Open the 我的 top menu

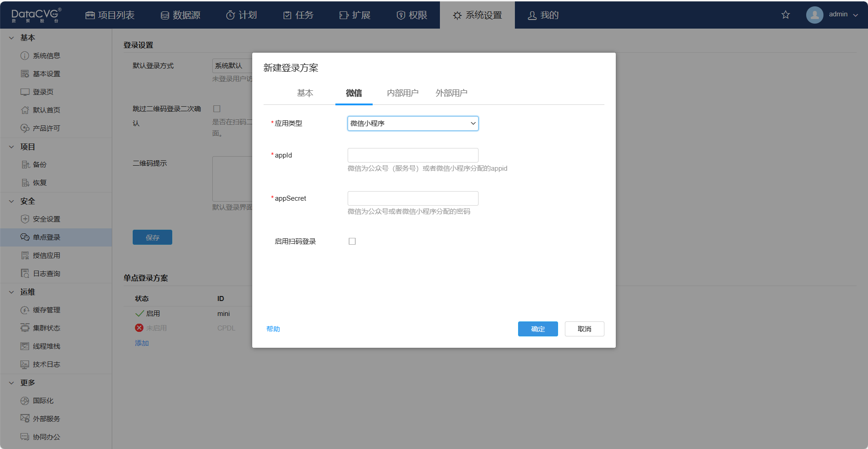(543, 15)
